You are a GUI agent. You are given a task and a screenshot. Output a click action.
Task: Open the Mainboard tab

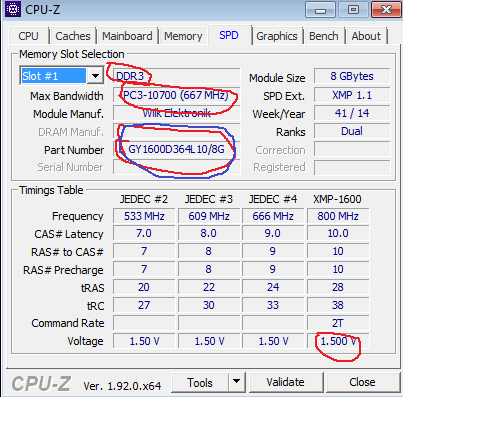(127, 36)
